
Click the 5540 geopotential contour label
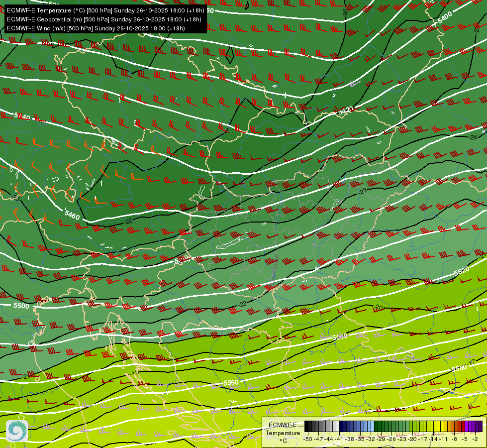(340, 337)
